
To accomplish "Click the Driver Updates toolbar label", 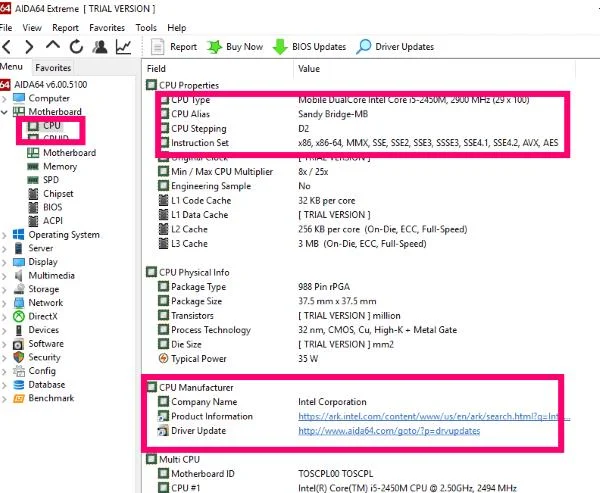I will pos(404,47).
